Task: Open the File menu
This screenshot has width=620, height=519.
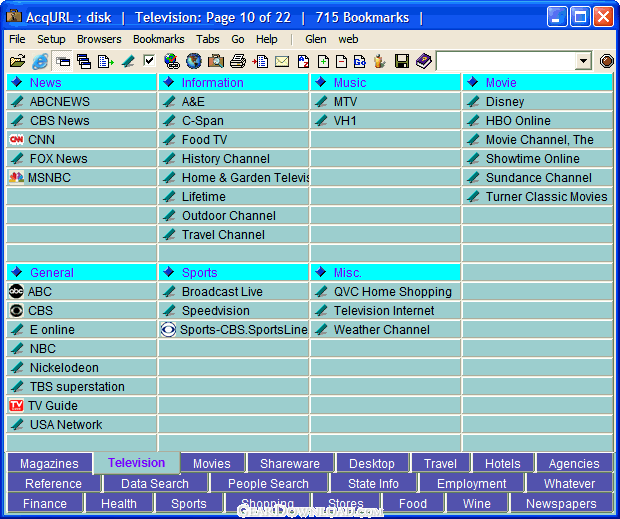Action: (x=17, y=39)
